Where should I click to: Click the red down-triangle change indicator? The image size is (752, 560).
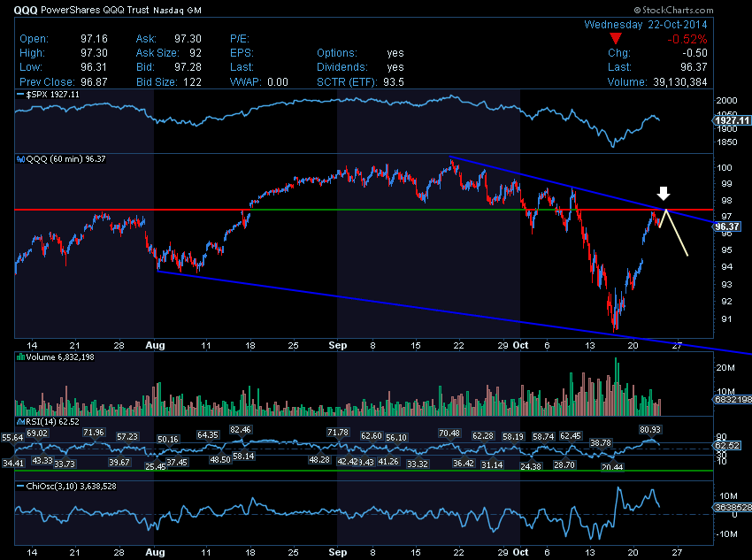click(x=616, y=39)
